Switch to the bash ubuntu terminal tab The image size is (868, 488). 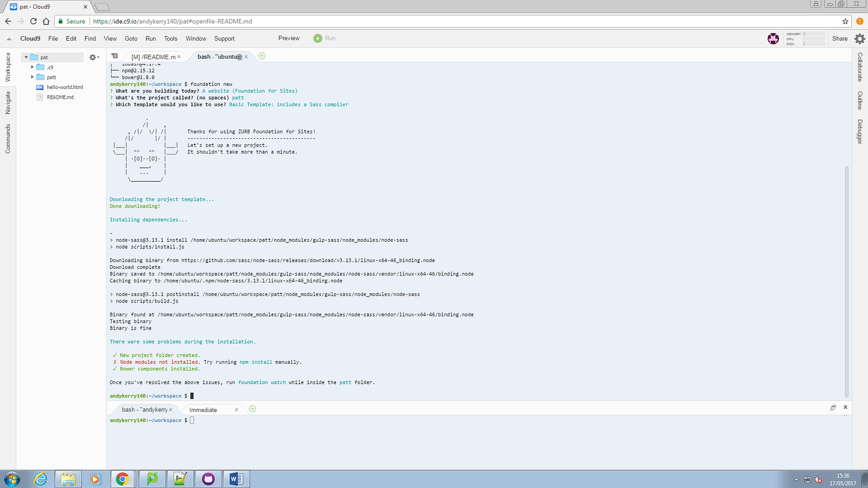click(x=219, y=56)
